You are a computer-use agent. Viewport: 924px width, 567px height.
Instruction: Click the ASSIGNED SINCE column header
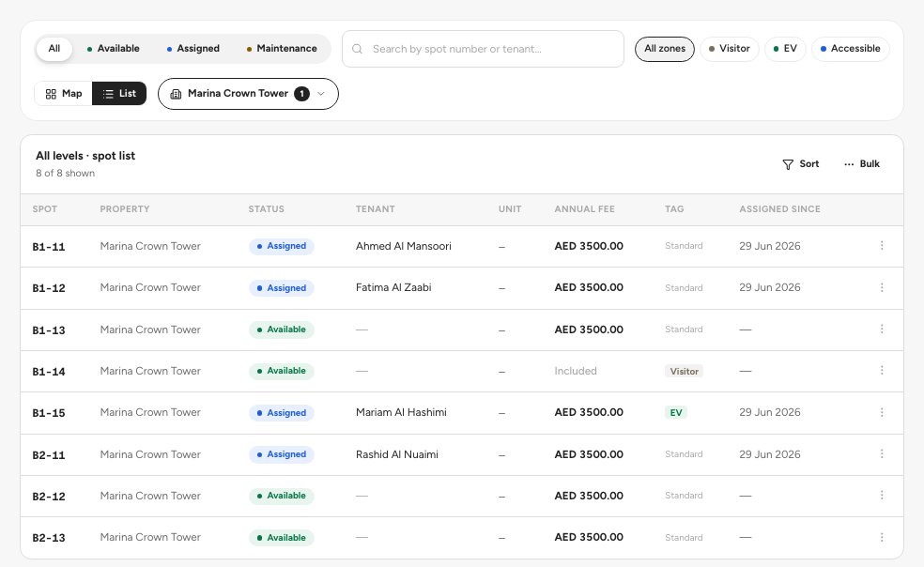pyautogui.click(x=779, y=209)
